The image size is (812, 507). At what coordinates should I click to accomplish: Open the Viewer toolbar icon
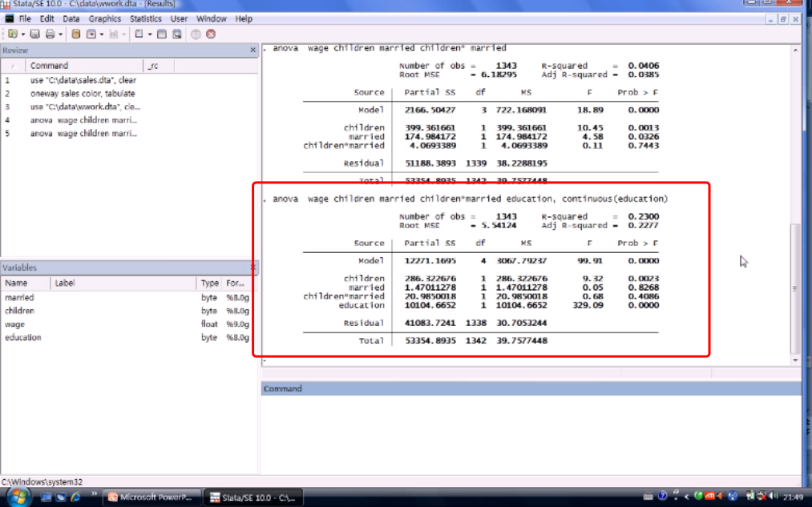click(x=91, y=34)
